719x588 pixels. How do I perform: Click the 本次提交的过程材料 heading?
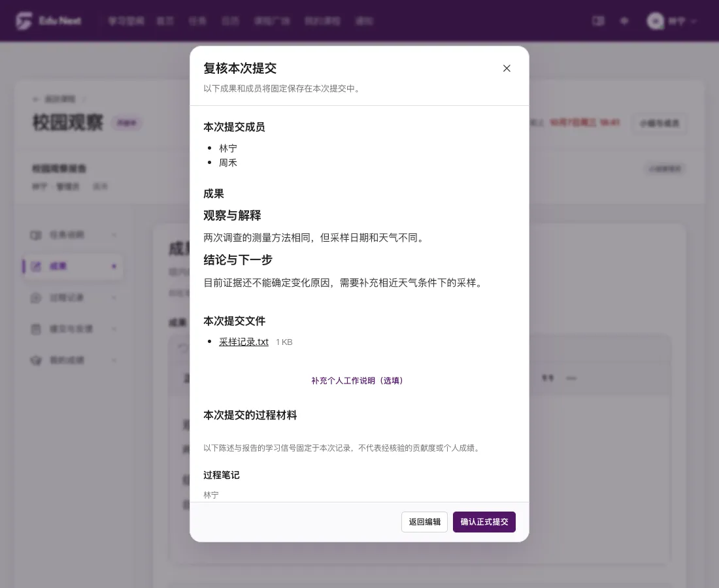pos(250,416)
